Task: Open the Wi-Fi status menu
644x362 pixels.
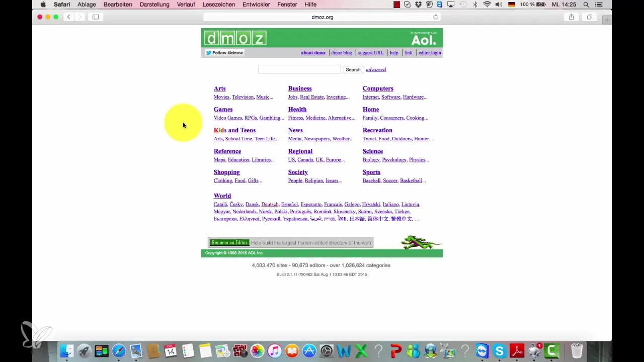Action: 487,5
